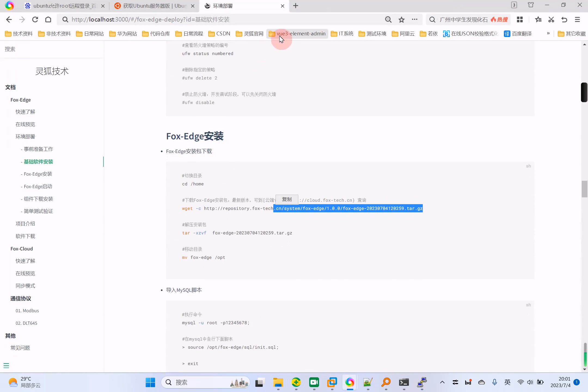Open the 常见问题 page

click(x=20, y=348)
